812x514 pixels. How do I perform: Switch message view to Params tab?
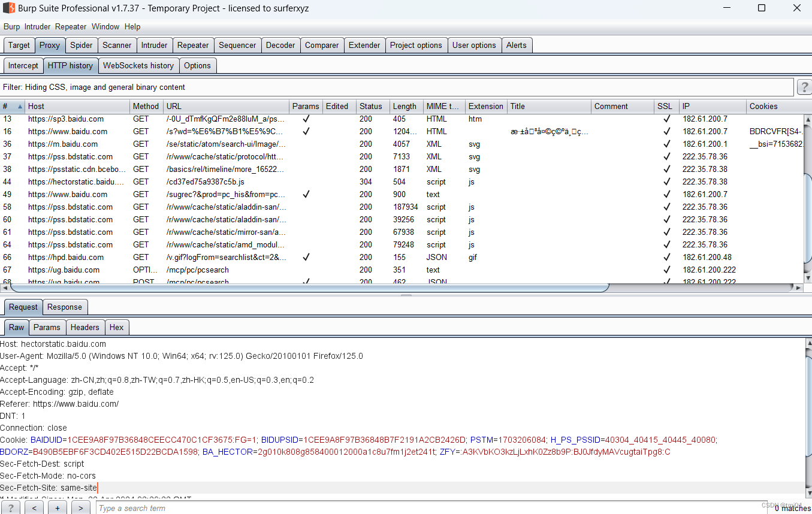point(47,327)
